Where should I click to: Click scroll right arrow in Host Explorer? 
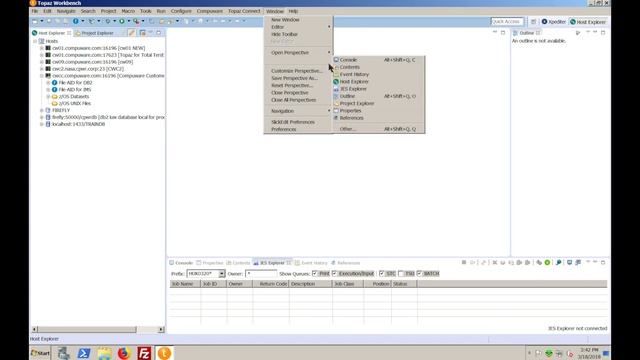point(161,329)
